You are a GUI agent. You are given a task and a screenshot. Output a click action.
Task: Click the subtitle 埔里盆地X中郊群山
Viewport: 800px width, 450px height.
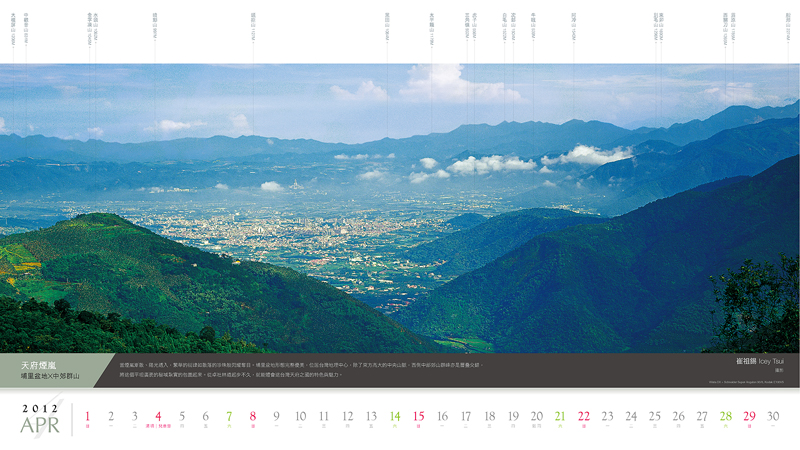[x=50, y=376]
